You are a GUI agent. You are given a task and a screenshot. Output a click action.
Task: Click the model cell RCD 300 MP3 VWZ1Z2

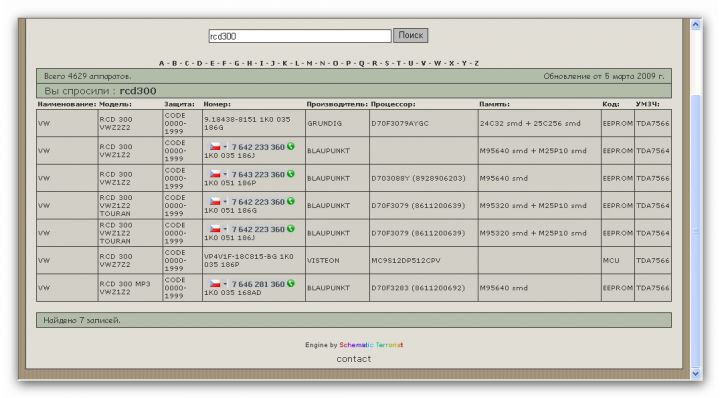[130, 288]
